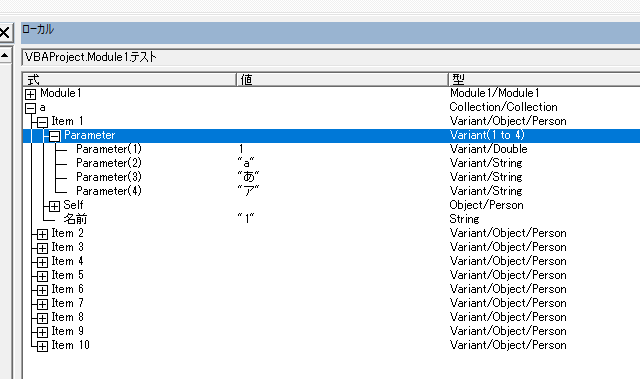The height and width of the screenshot is (379, 640).
Task: Click the ローカル panel title
Action: pyautogui.click(x=38, y=29)
